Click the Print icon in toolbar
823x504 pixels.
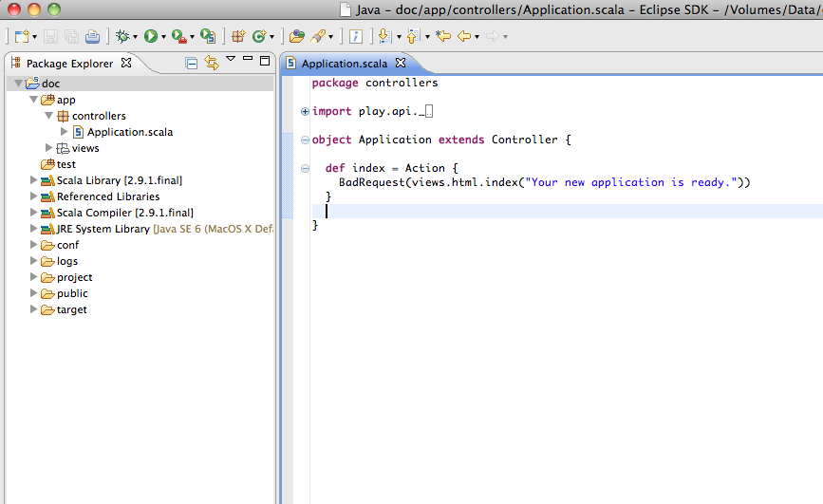92,37
